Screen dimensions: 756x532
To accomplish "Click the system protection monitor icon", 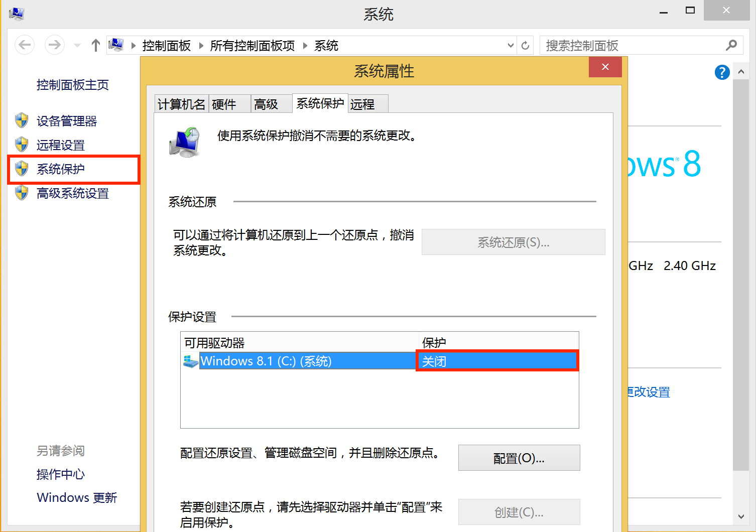I will [x=185, y=142].
